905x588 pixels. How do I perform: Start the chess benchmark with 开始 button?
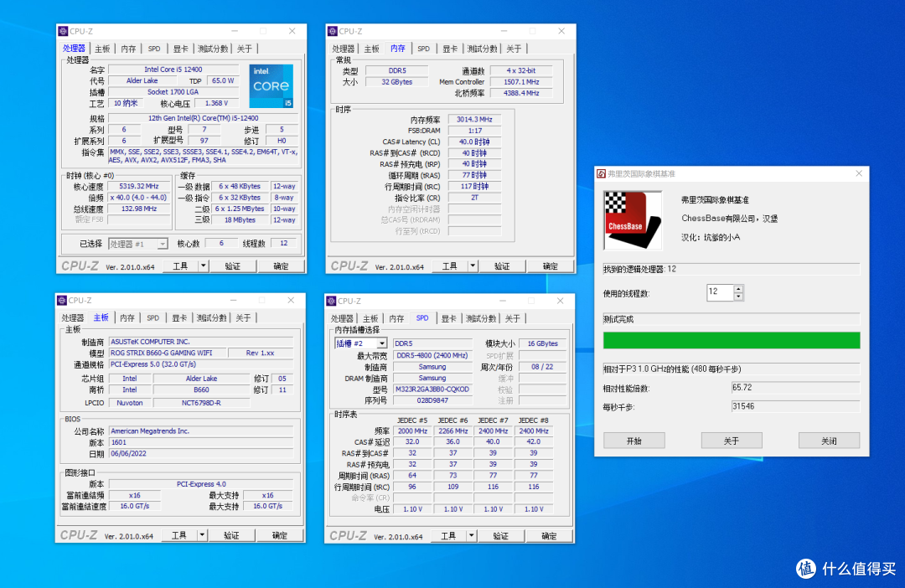click(x=634, y=441)
